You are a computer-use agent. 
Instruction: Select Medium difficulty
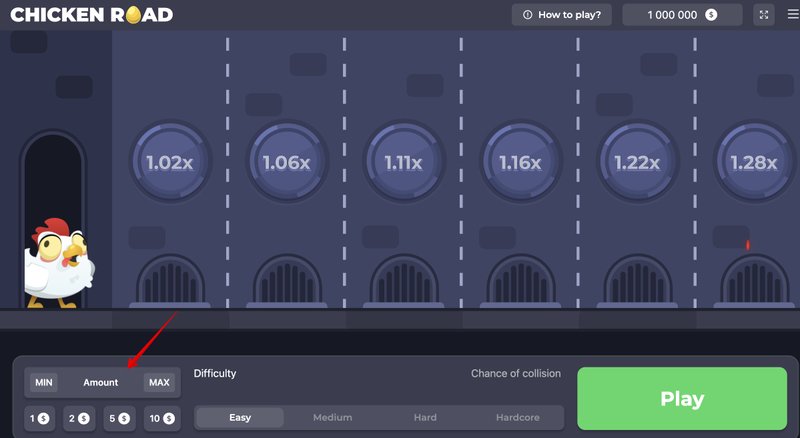point(332,417)
